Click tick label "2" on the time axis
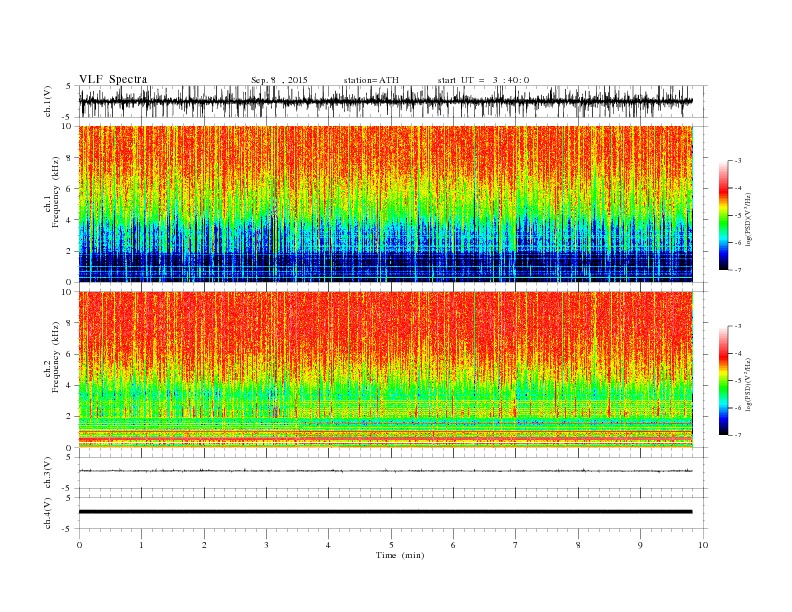 204,545
